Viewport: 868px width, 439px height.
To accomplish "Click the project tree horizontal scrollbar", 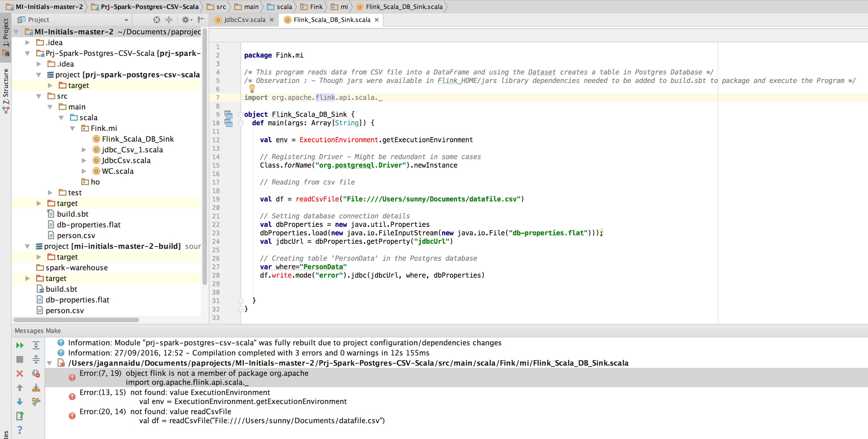I will point(76,320).
